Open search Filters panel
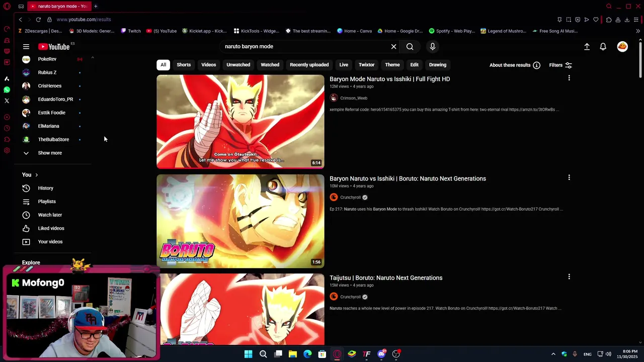This screenshot has width=644, height=362. coord(560,65)
